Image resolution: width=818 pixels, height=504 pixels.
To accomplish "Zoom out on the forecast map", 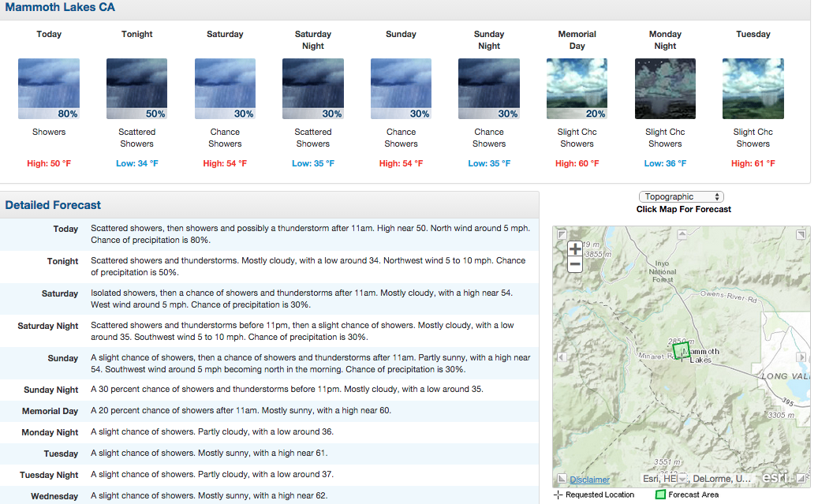I will click(x=575, y=264).
